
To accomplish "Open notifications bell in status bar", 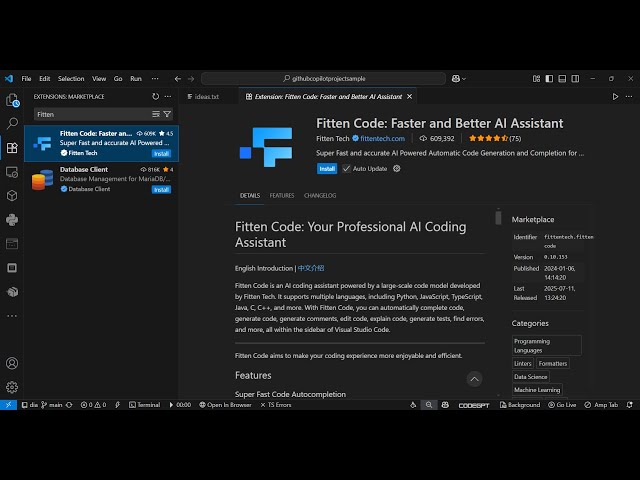I will (630, 405).
